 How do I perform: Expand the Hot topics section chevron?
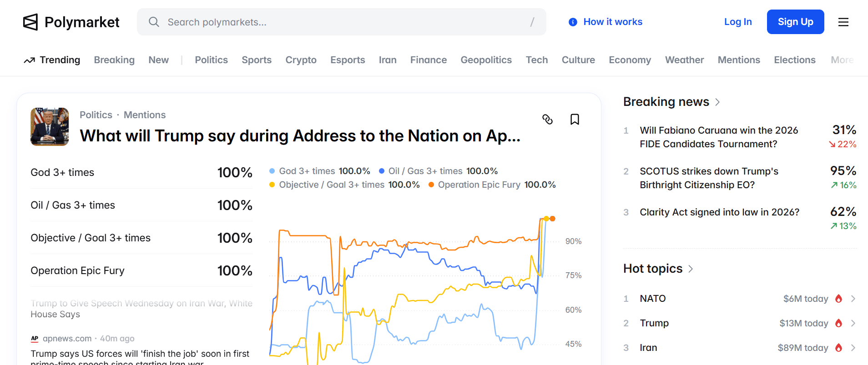click(691, 269)
